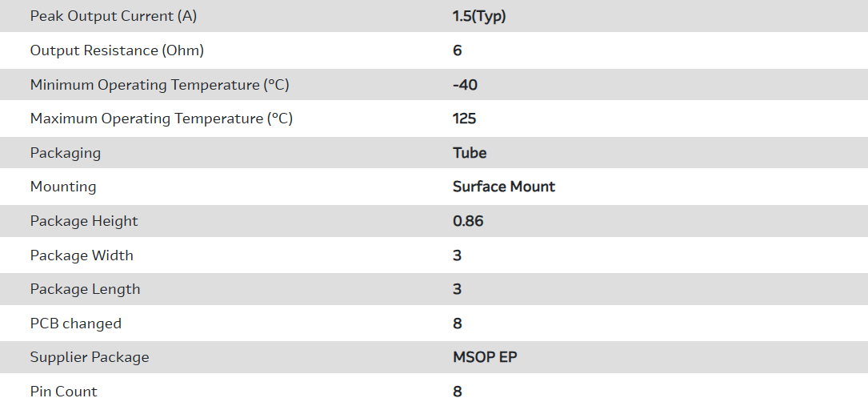Click the Output Resistance (Ohm) label
Image resolution: width=868 pixels, height=406 pixels.
(117, 50)
